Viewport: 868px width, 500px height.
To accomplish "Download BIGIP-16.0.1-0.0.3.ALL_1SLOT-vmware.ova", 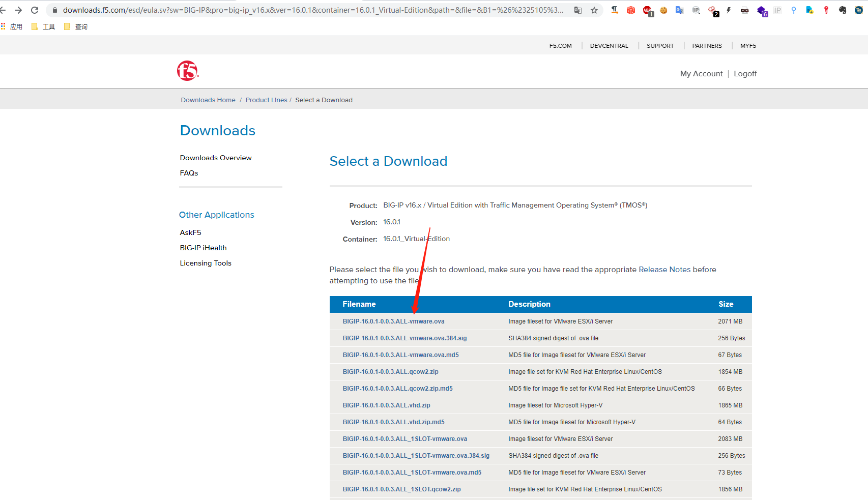I will pos(404,439).
